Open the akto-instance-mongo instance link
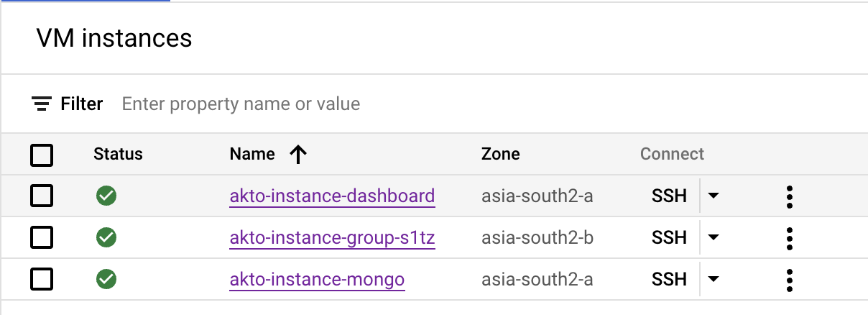This screenshot has height=315, width=868. [x=317, y=279]
